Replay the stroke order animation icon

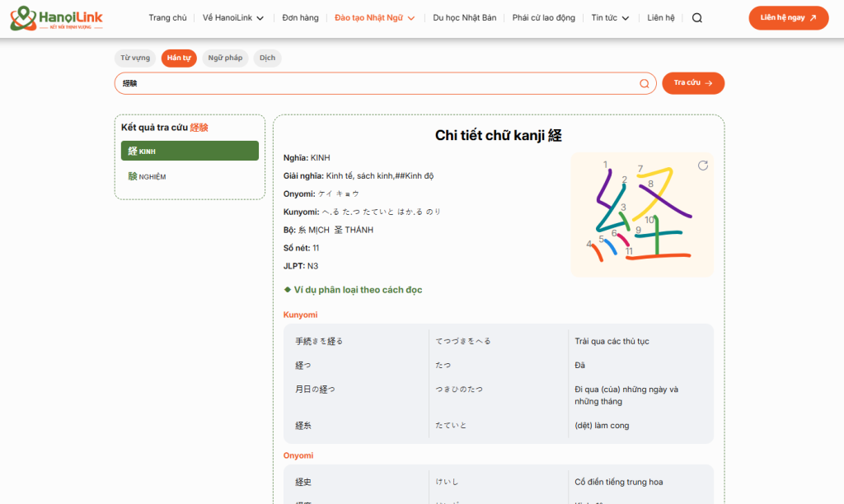pyautogui.click(x=703, y=166)
